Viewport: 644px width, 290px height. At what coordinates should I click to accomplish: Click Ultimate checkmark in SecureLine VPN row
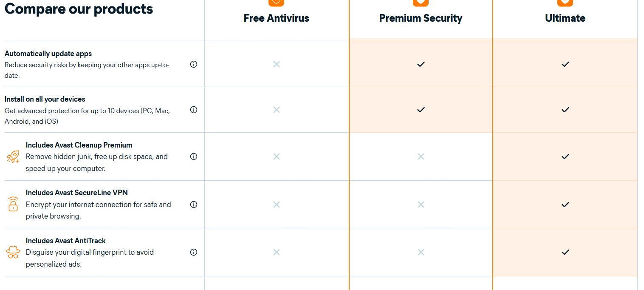click(x=565, y=205)
